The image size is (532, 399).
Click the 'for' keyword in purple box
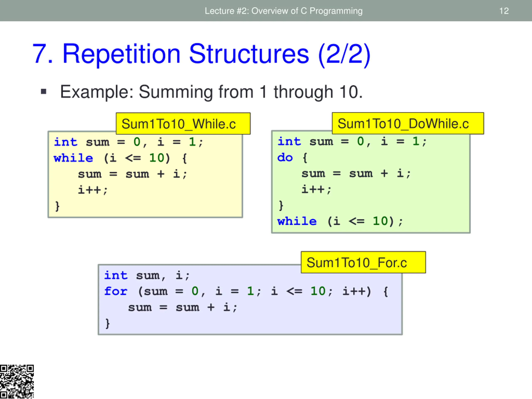(116, 291)
